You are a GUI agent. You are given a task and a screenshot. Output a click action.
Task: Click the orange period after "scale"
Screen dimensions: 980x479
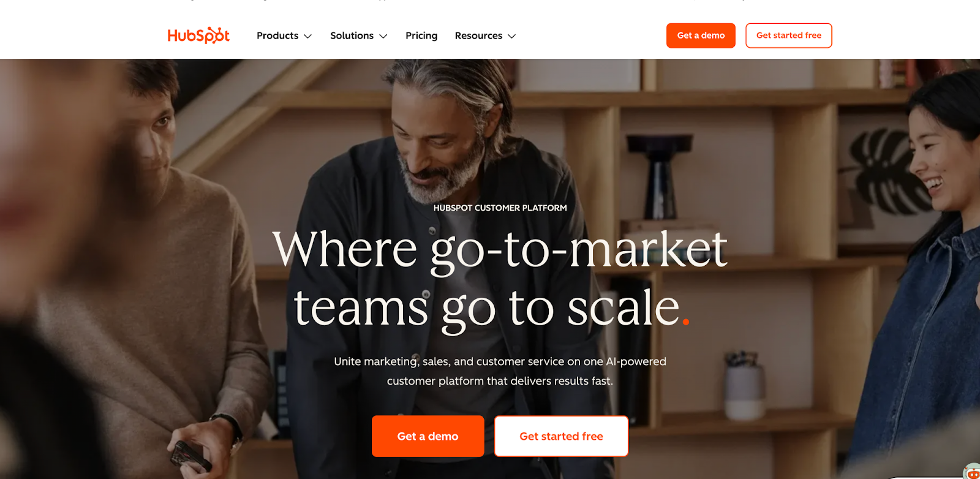point(686,321)
